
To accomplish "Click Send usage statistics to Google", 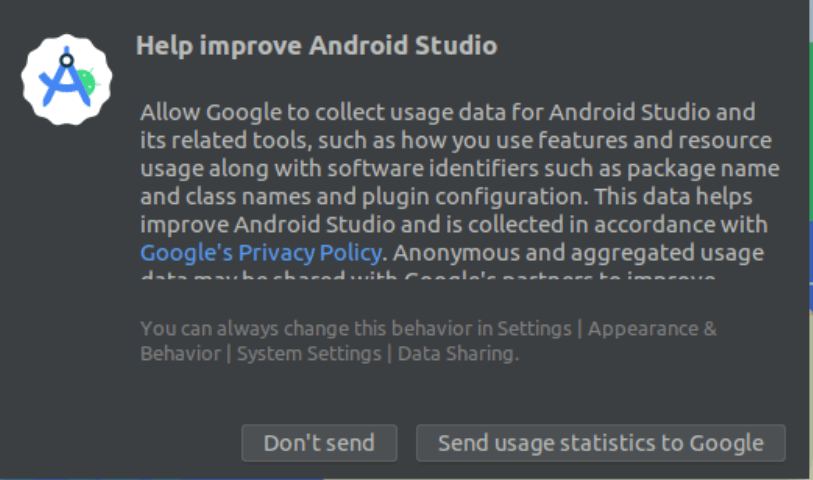I will (x=600, y=443).
